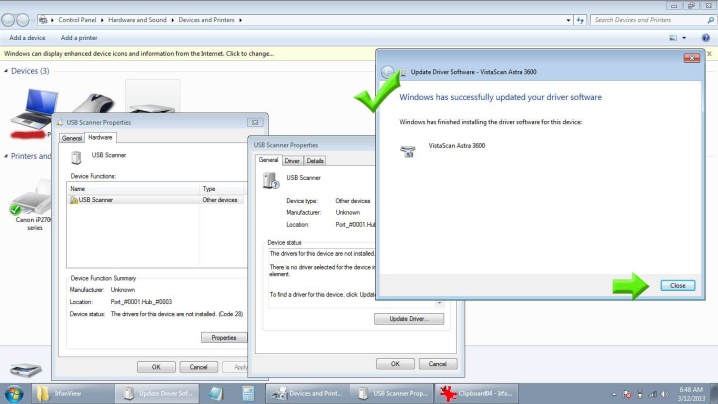Viewport: 718px width, 404px height.
Task: Expand arrow after Devices and Printers breadcrumb
Action: click(240, 20)
